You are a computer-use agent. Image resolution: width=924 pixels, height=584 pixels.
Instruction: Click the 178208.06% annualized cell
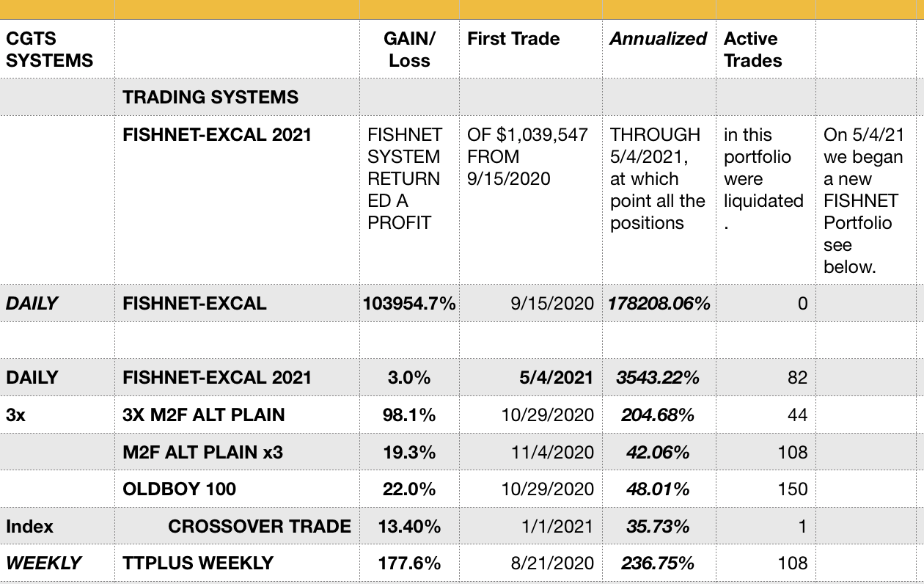[x=659, y=303]
